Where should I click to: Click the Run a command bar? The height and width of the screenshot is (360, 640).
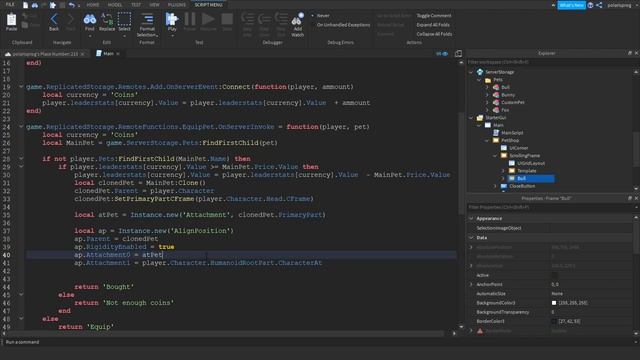coord(318,342)
